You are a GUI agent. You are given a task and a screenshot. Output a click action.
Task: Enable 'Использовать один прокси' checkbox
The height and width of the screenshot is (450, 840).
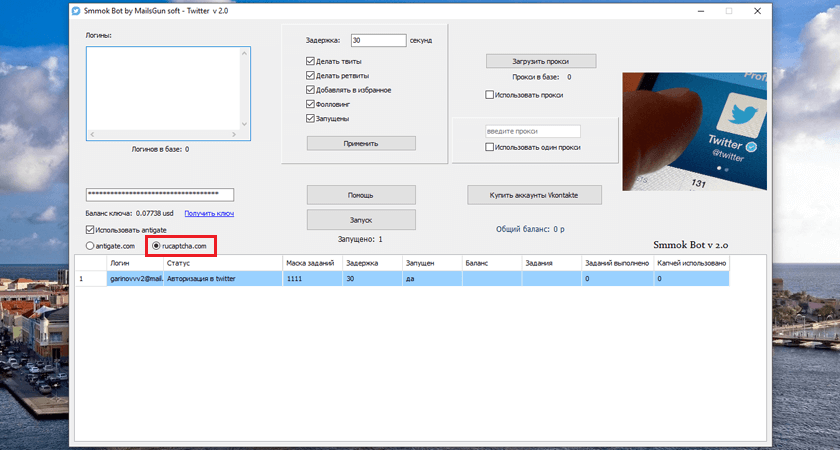point(489,147)
